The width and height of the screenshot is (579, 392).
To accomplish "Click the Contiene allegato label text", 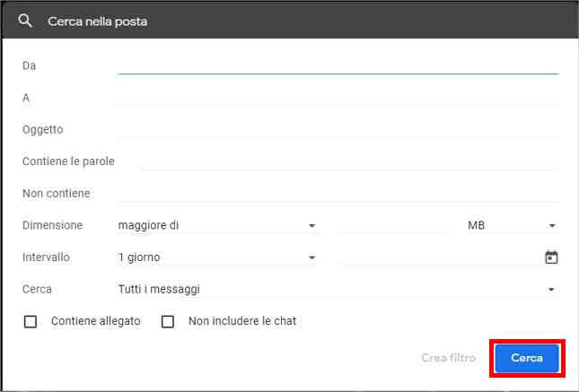I will click(96, 321).
